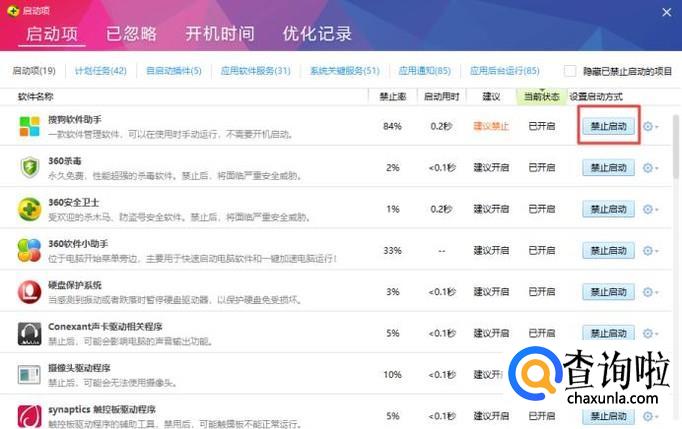The width and height of the screenshot is (682, 429).
Task: Switch to 开机时间 tab
Action: [x=220, y=34]
